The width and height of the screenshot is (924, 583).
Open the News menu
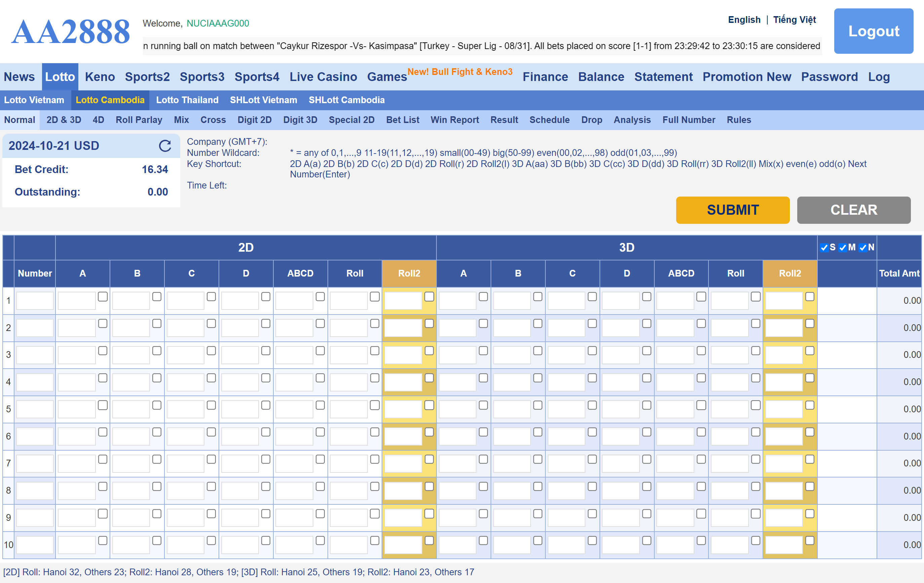click(19, 77)
